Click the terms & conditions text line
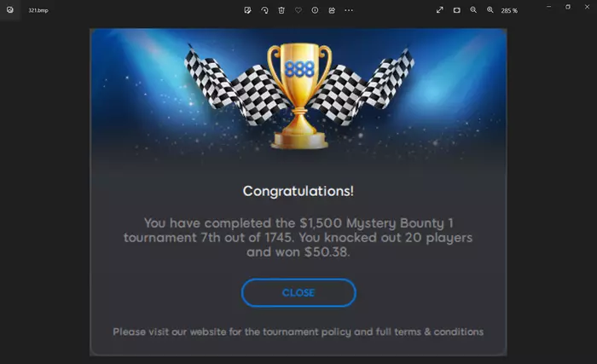The height and width of the screenshot is (364, 597). pyautogui.click(x=298, y=332)
